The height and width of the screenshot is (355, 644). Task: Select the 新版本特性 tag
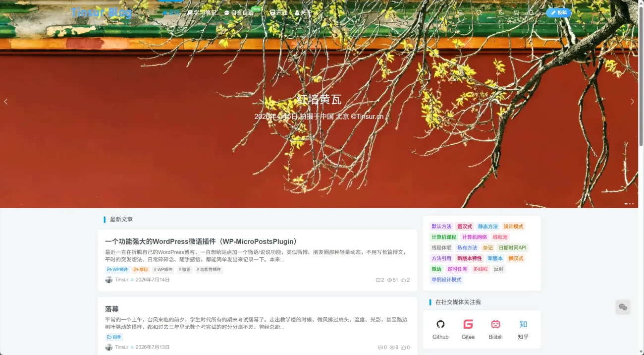pos(470,258)
